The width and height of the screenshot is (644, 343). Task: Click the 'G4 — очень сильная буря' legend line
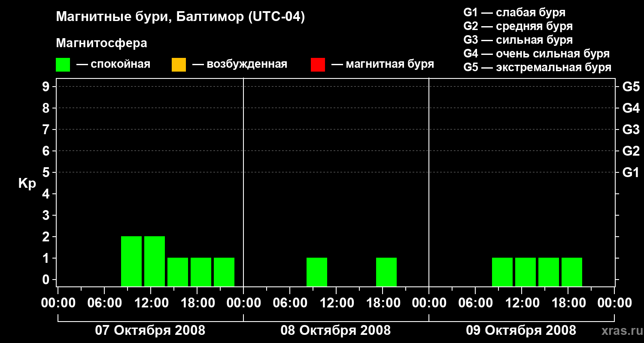click(537, 54)
